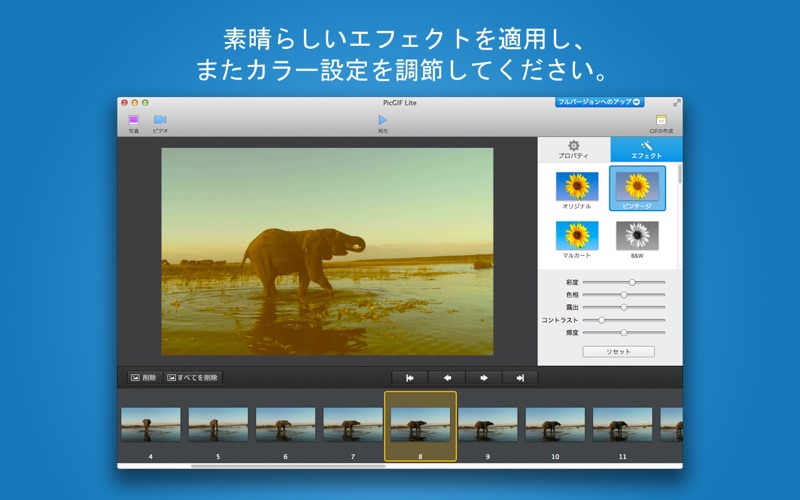Minimize the PicGIF Lite window
The image size is (800, 500).
click(135, 103)
